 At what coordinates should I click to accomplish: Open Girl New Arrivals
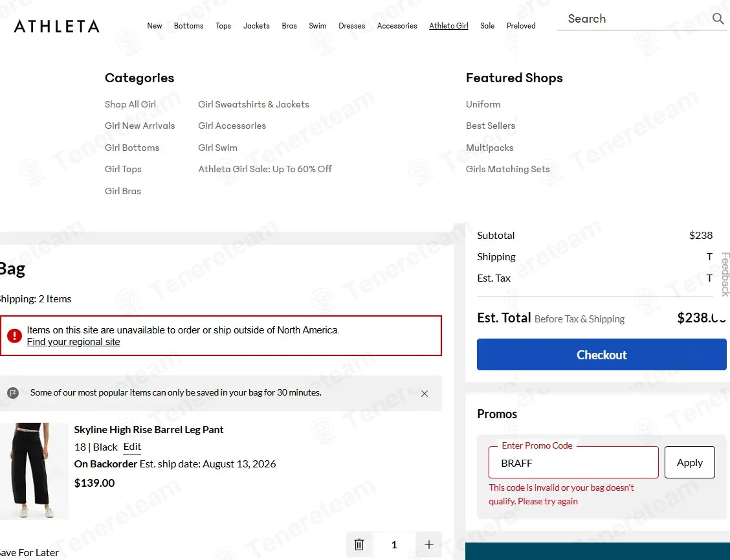pyautogui.click(x=140, y=126)
